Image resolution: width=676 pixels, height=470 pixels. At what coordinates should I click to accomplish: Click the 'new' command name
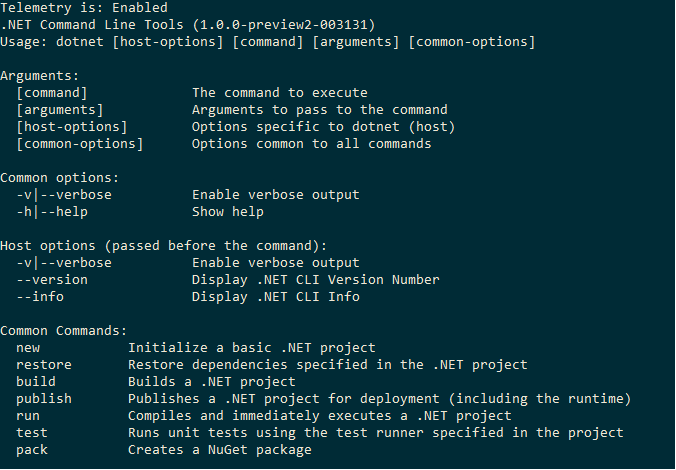point(28,348)
